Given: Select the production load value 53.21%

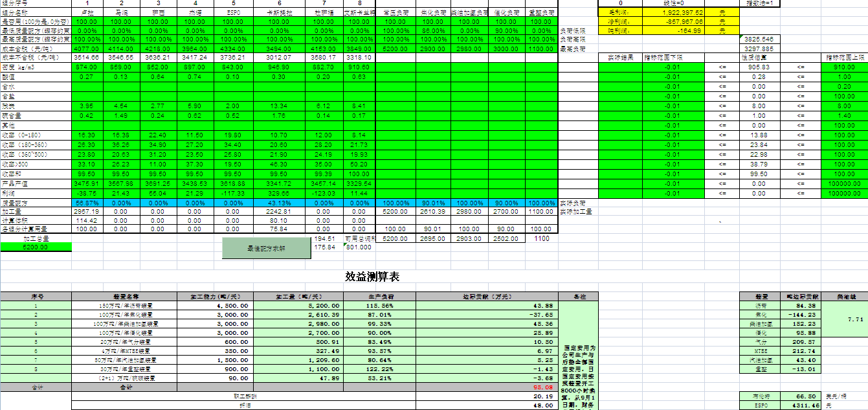Looking at the screenshot, I should coord(379,378).
